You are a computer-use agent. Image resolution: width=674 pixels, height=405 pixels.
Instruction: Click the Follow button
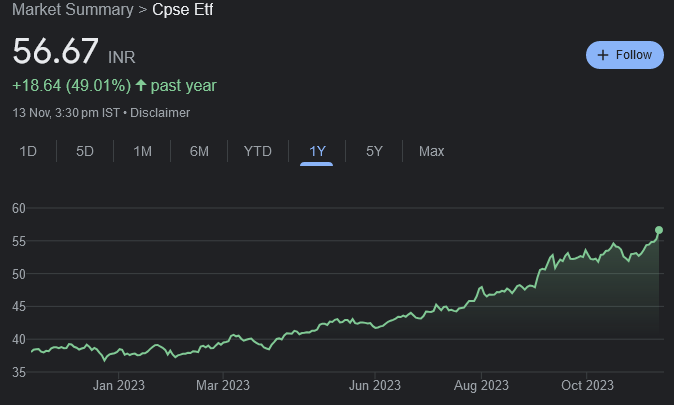624,55
